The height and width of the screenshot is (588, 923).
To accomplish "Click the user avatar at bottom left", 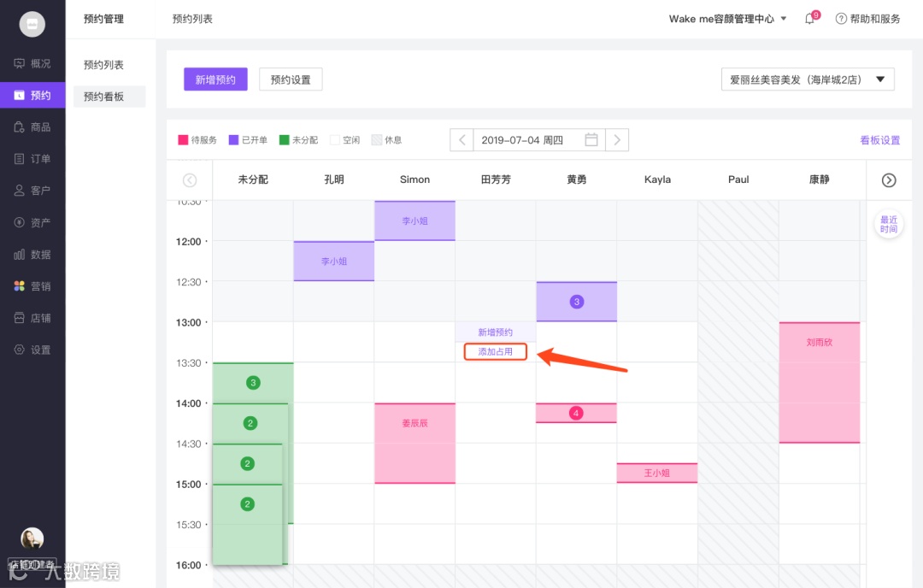I will (32, 538).
